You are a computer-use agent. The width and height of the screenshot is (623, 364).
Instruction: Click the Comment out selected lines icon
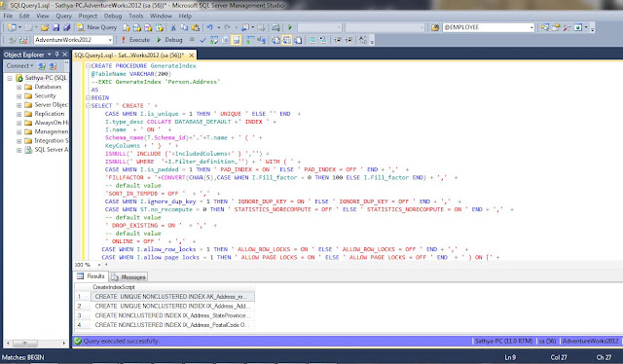coord(312,40)
